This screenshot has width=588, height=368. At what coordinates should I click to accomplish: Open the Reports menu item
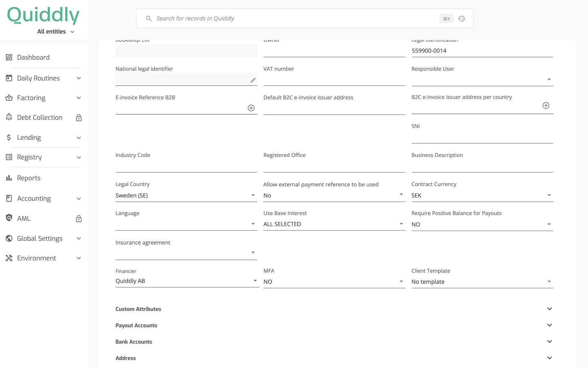[44, 178]
